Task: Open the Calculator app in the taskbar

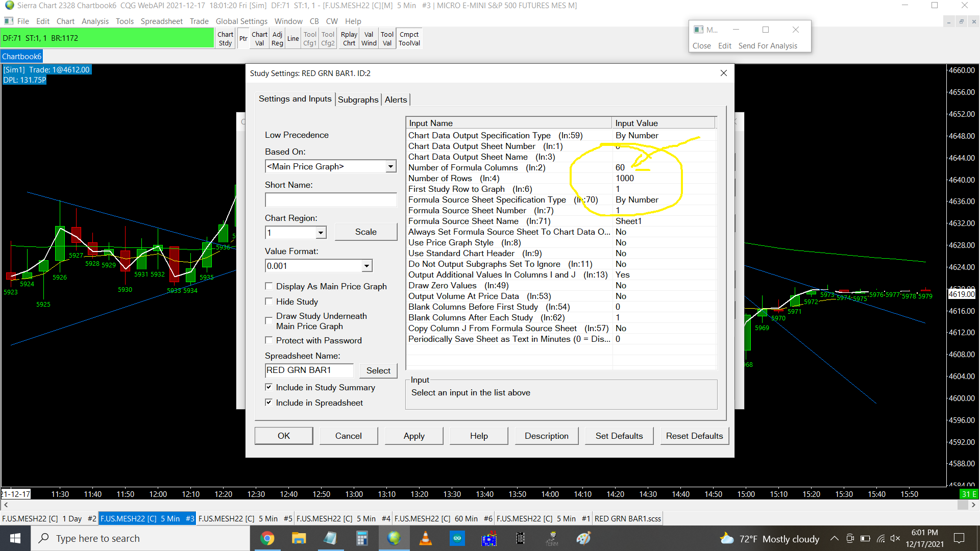Action: [362, 538]
